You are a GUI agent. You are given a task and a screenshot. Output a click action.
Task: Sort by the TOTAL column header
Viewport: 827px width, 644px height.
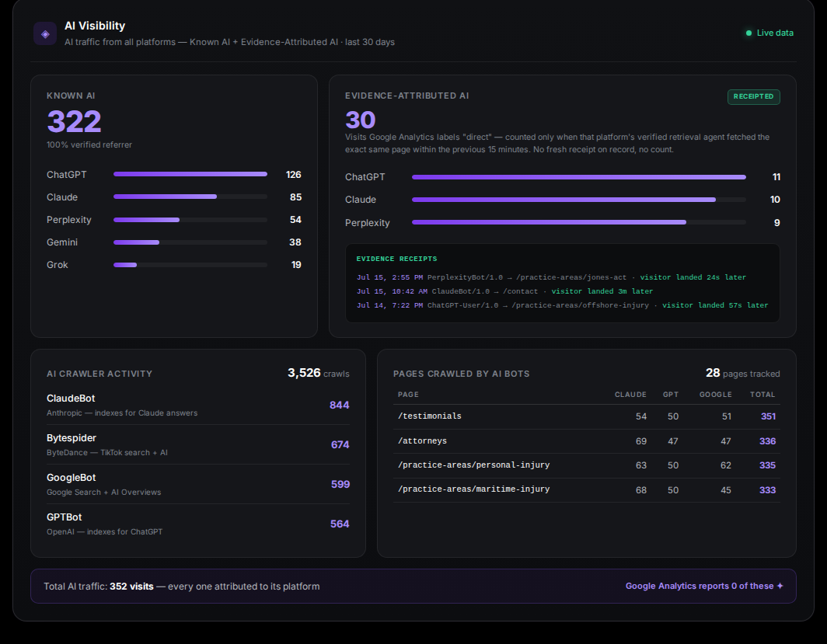coord(762,395)
